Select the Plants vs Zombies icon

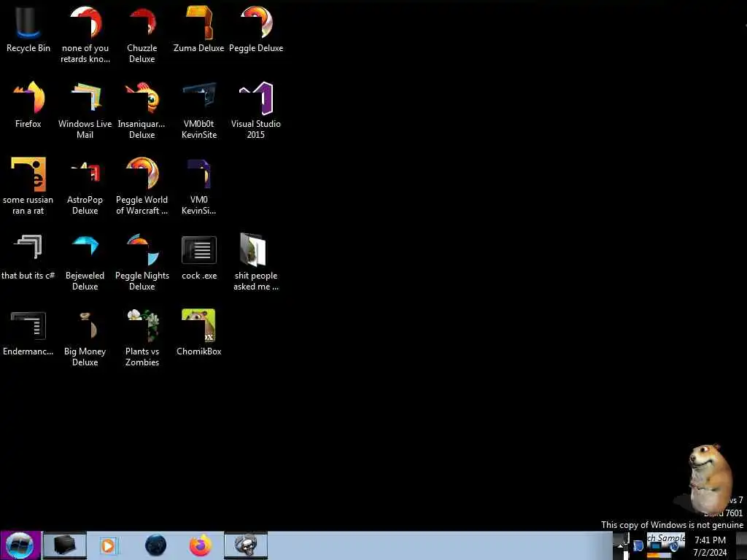(142, 326)
